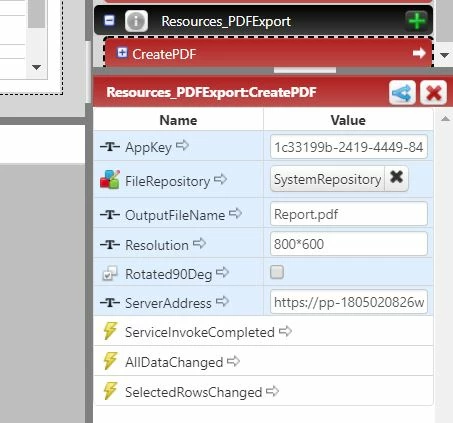Click SelectedRowsChanged lightning bolt icon
453x423 pixels.
[110, 391]
